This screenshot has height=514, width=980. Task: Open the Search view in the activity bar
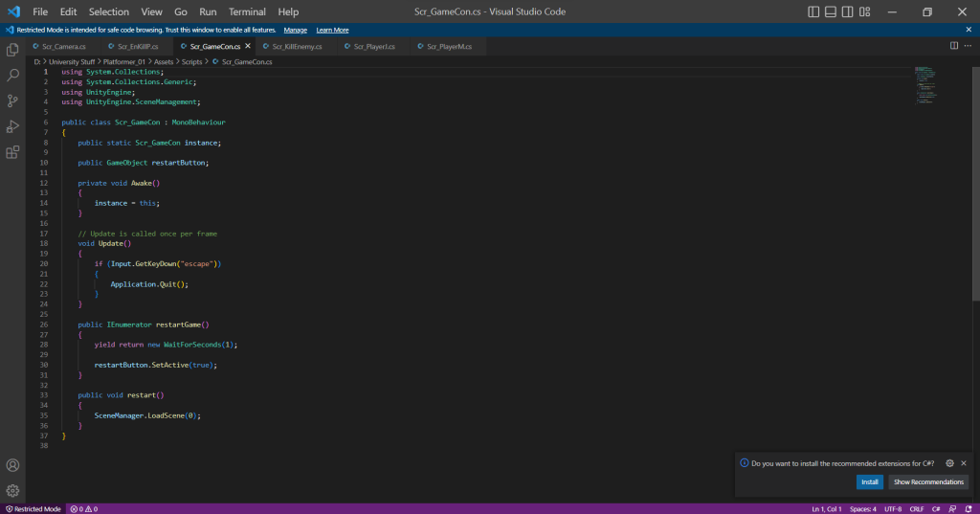coord(12,75)
